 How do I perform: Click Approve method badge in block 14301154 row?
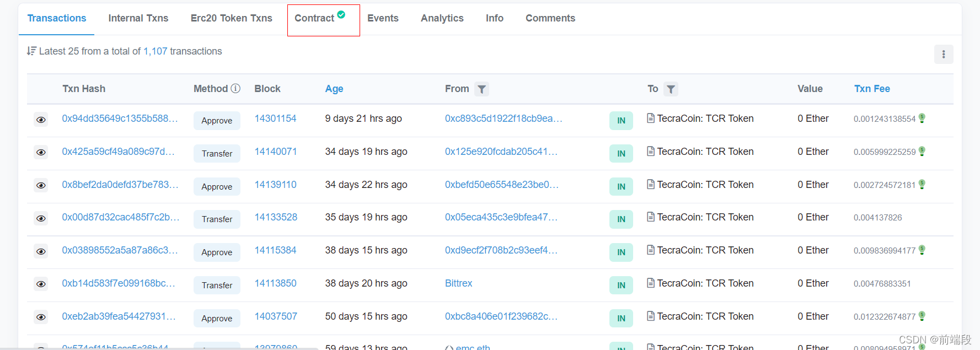click(217, 121)
